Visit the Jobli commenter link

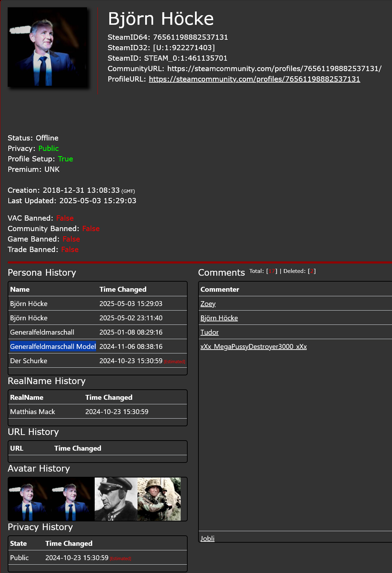coord(207,538)
